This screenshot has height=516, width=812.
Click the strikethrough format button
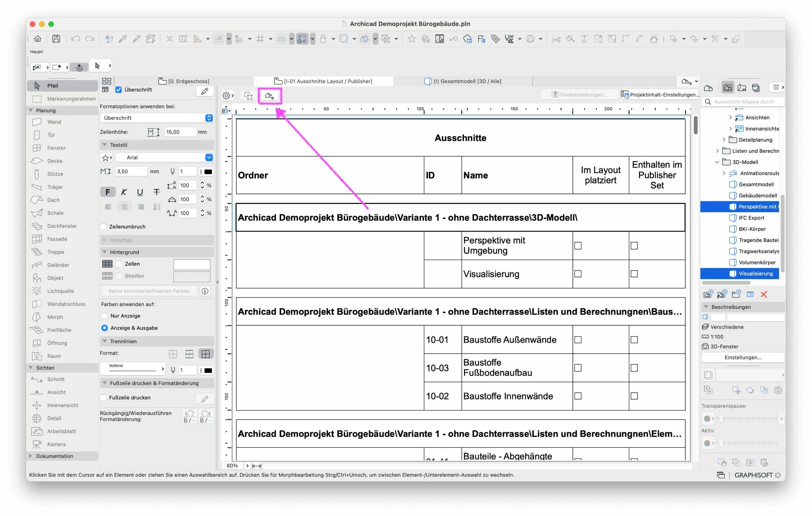pos(156,192)
